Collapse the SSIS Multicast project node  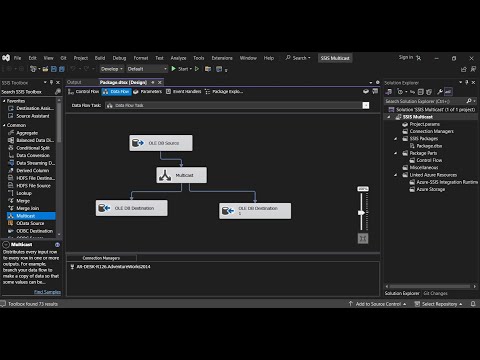(x=389, y=117)
